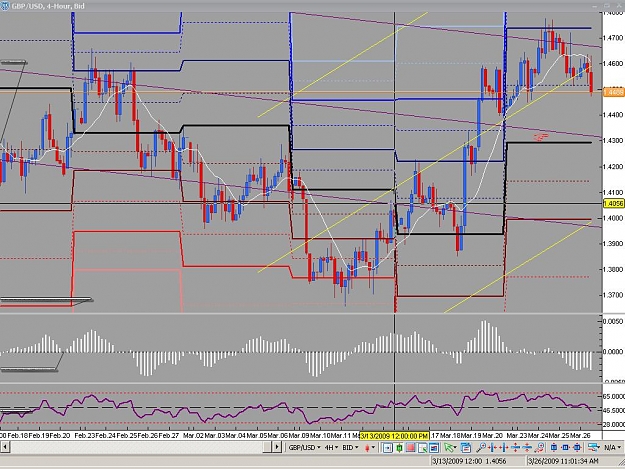Click the magnifier zoom-out icon at right

point(539,447)
